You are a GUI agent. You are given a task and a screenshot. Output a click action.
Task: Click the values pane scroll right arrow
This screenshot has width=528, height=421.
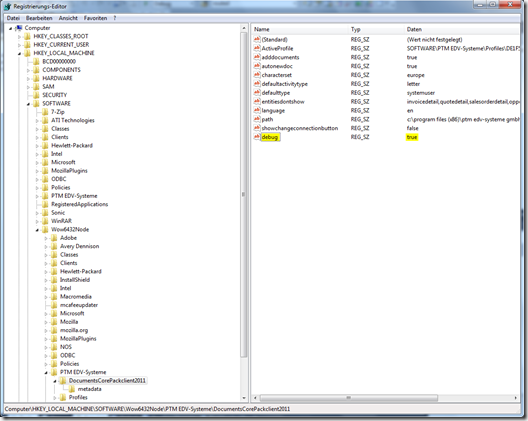tap(516, 398)
